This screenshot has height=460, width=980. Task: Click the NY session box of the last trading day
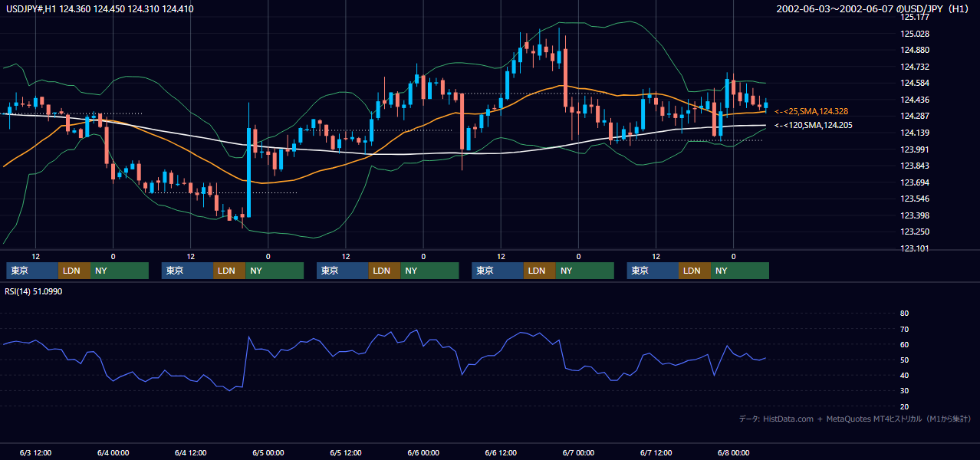(740, 271)
